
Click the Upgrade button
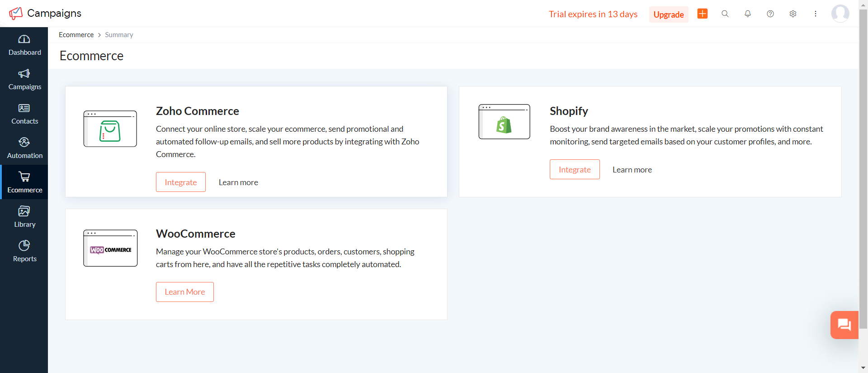pos(668,14)
